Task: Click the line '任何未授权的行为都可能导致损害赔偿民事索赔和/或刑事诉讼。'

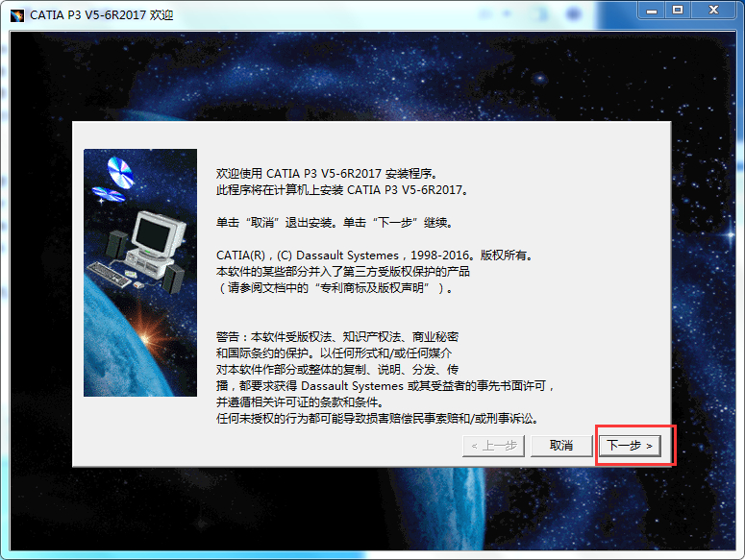Action: click(377, 419)
